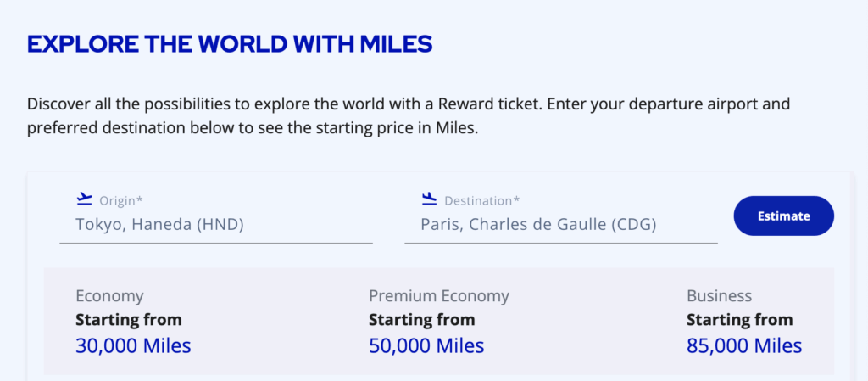Click the plane icon beside Origin

(83, 199)
